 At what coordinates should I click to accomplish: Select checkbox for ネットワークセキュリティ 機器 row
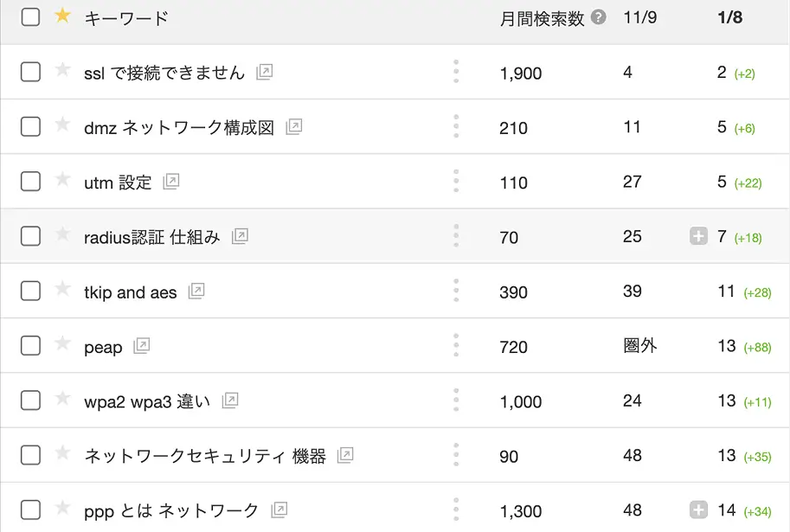pyautogui.click(x=31, y=455)
